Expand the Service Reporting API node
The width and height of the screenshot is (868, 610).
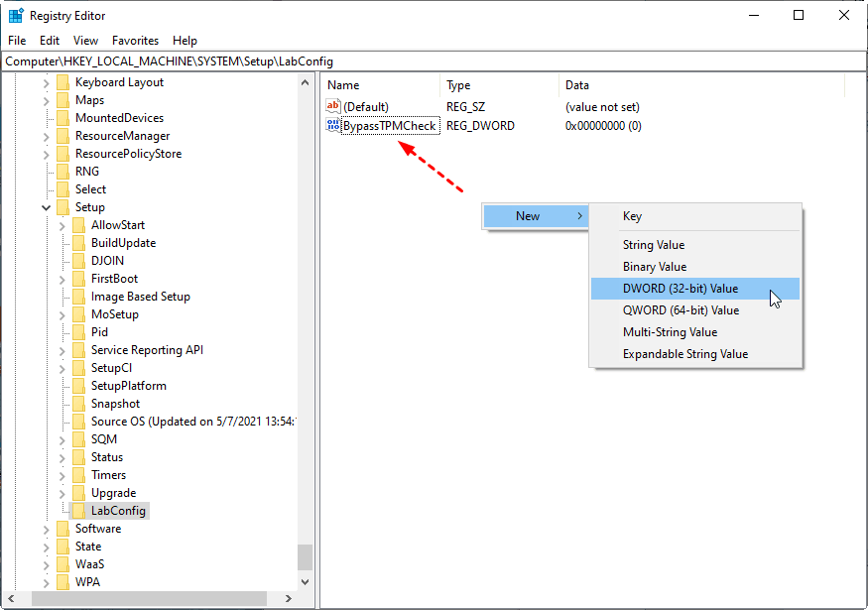click(x=62, y=351)
